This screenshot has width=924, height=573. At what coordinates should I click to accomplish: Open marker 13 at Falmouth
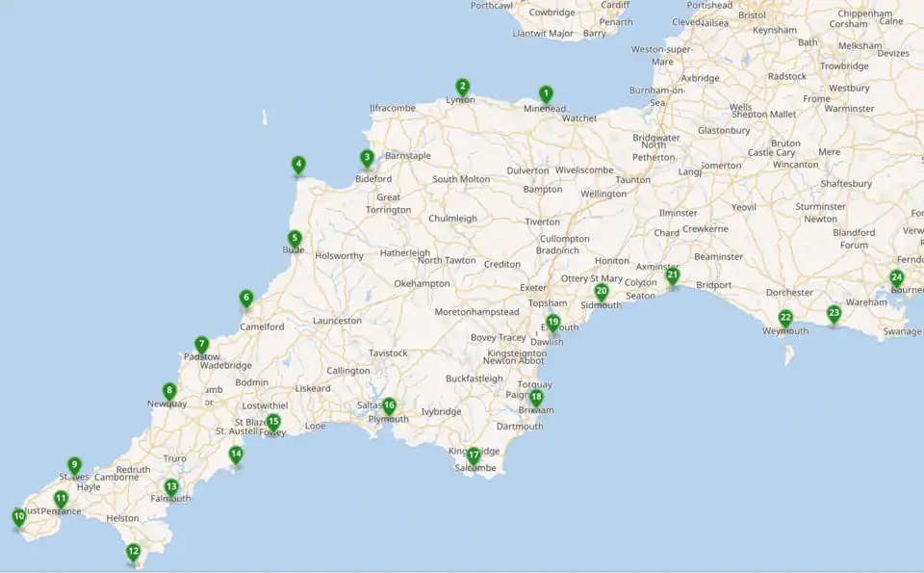[x=171, y=487]
